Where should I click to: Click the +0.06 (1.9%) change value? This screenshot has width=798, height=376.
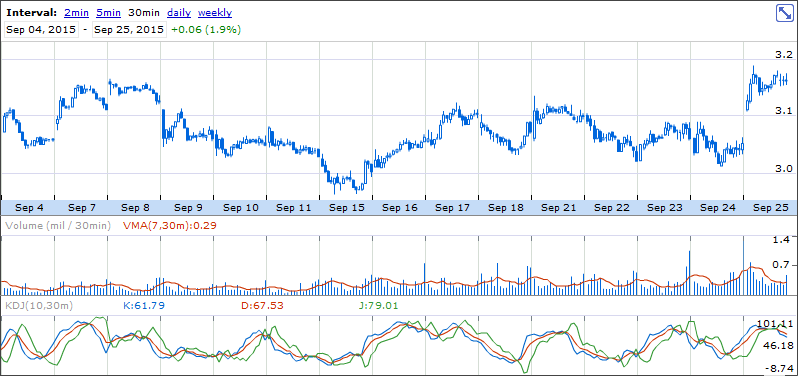[x=206, y=30]
